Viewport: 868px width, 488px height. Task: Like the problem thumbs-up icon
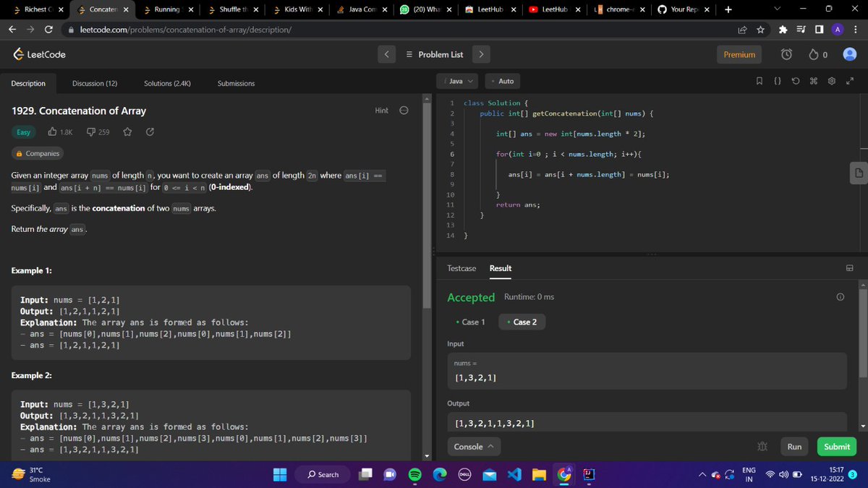point(53,132)
